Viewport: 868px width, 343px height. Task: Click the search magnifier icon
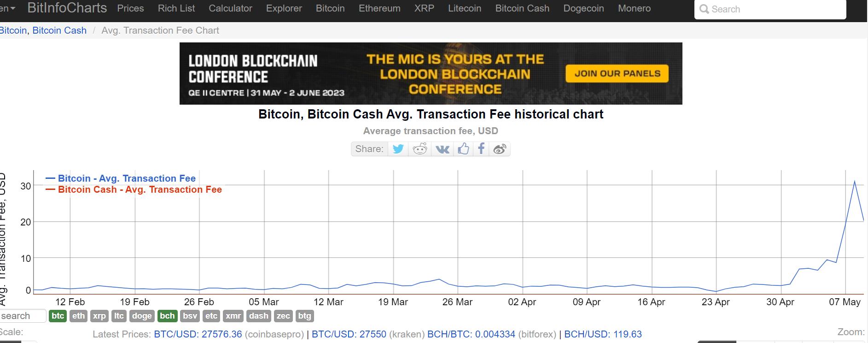coord(704,9)
